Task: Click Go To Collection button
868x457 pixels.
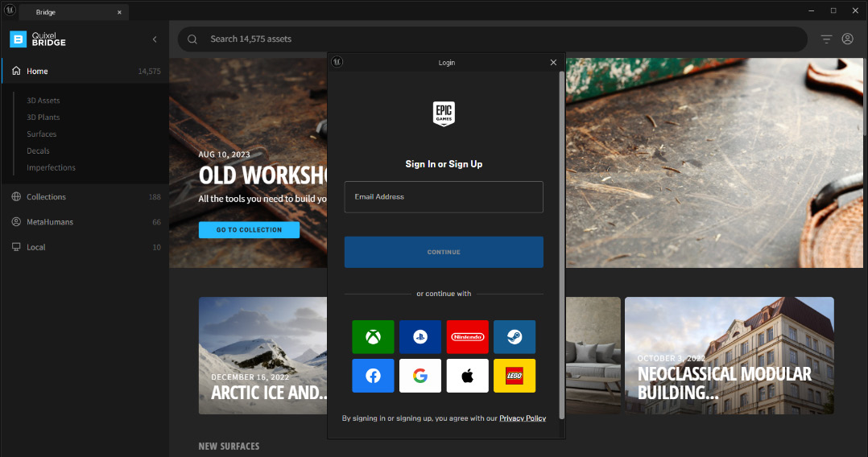Action: click(249, 229)
